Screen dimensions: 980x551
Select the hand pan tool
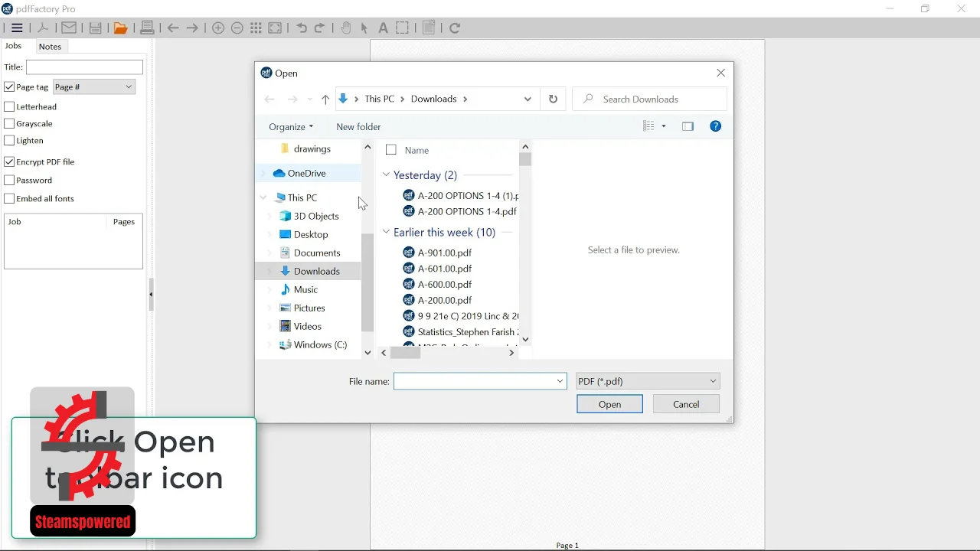(346, 28)
